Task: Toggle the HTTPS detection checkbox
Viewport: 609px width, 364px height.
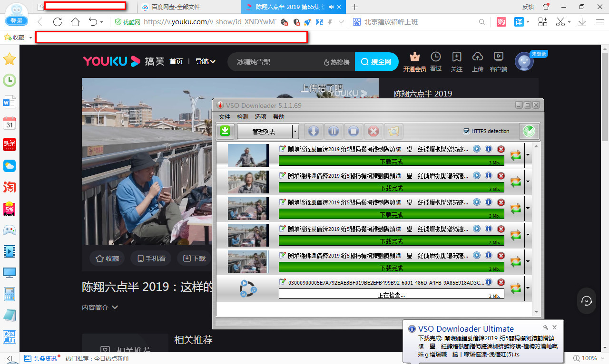Action: click(466, 132)
